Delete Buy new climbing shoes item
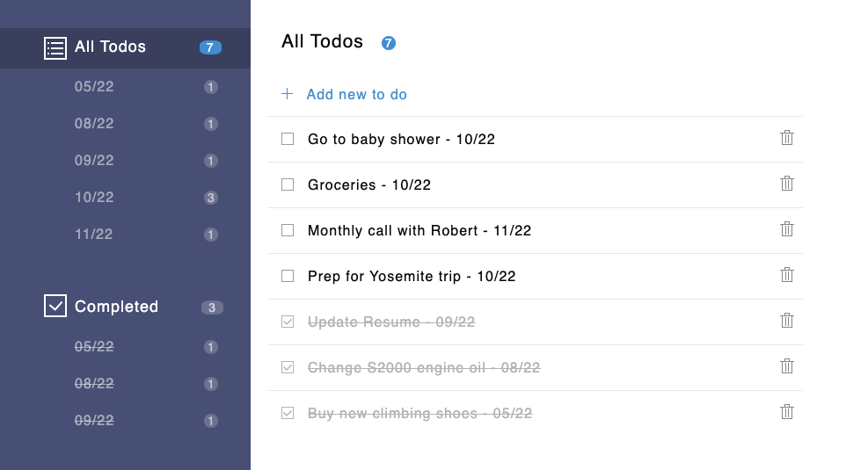This screenshot has height=470, width=868. (786, 412)
